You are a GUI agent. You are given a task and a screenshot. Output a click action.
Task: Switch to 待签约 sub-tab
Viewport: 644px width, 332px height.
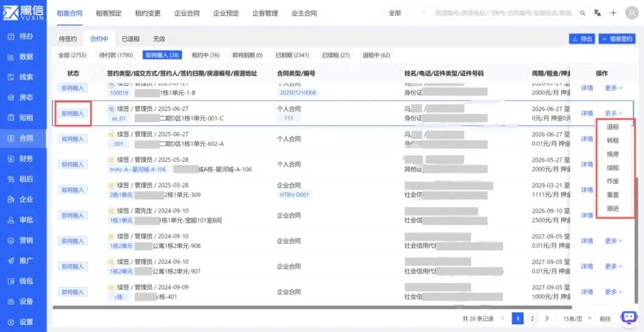click(x=68, y=39)
